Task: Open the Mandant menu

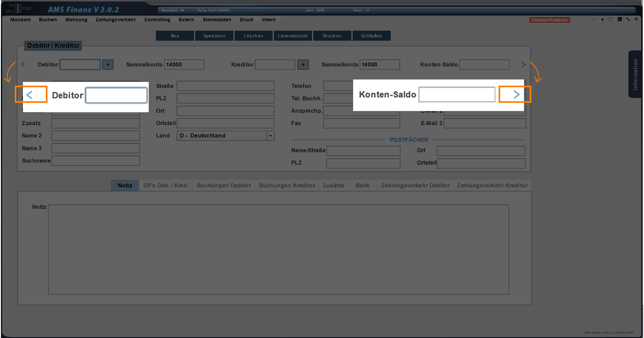Action: [20, 20]
